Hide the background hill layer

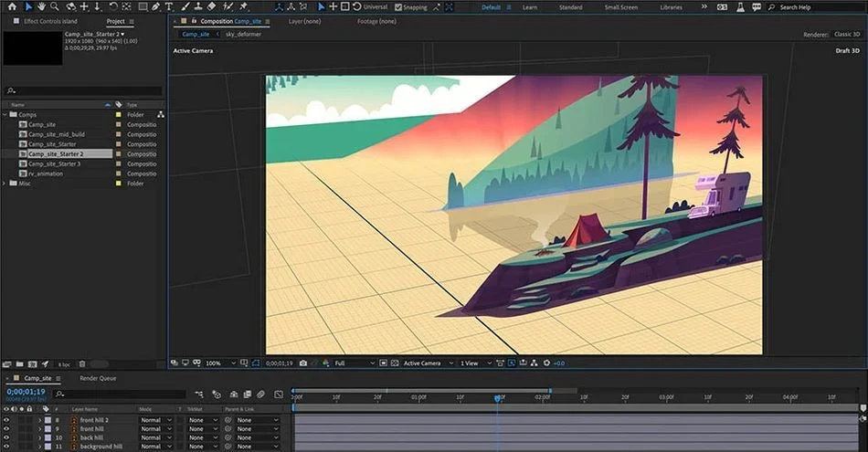coord(6,447)
